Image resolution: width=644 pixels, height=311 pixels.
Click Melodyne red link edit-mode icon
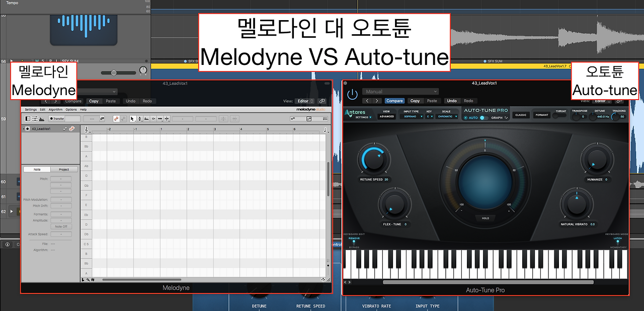(x=116, y=119)
